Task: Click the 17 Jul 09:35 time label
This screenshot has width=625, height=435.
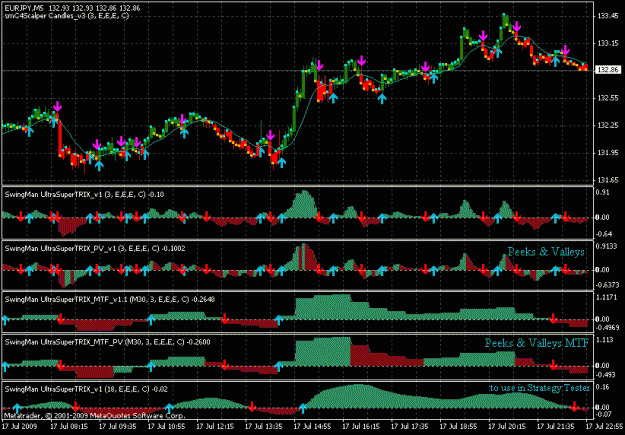Action: point(118,426)
